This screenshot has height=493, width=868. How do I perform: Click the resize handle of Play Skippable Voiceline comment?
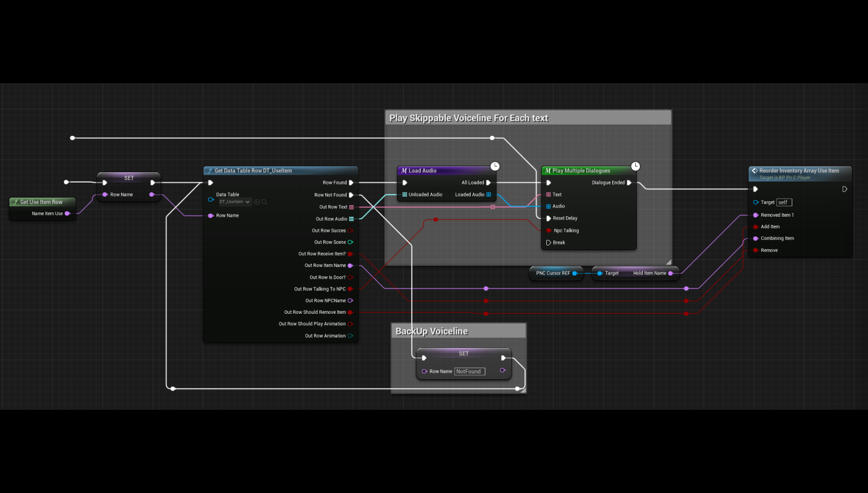point(669,262)
